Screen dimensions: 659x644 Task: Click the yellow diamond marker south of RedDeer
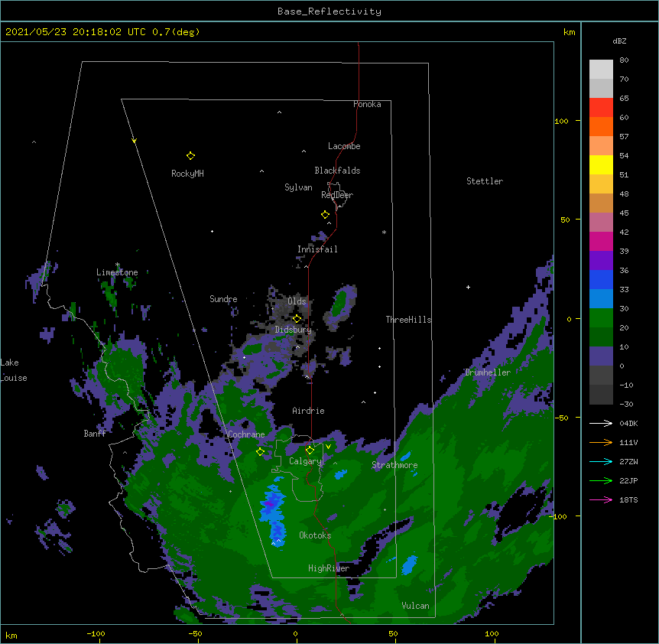(325, 215)
